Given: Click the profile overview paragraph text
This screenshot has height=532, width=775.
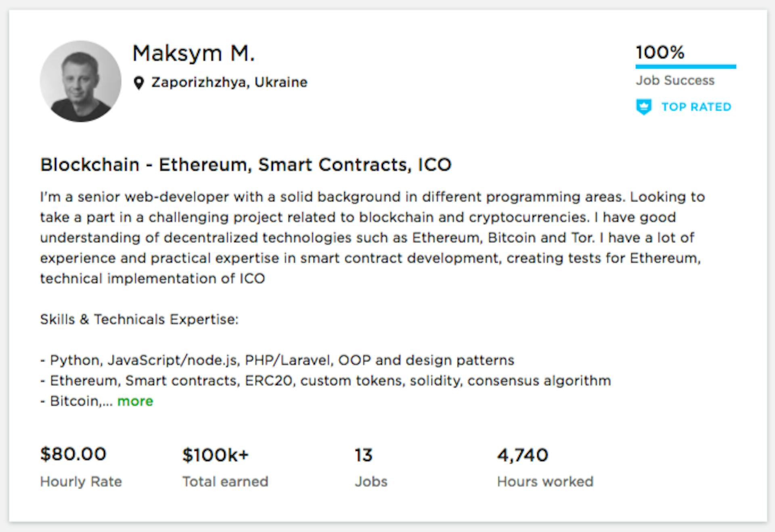Looking at the screenshot, I should click(x=371, y=238).
